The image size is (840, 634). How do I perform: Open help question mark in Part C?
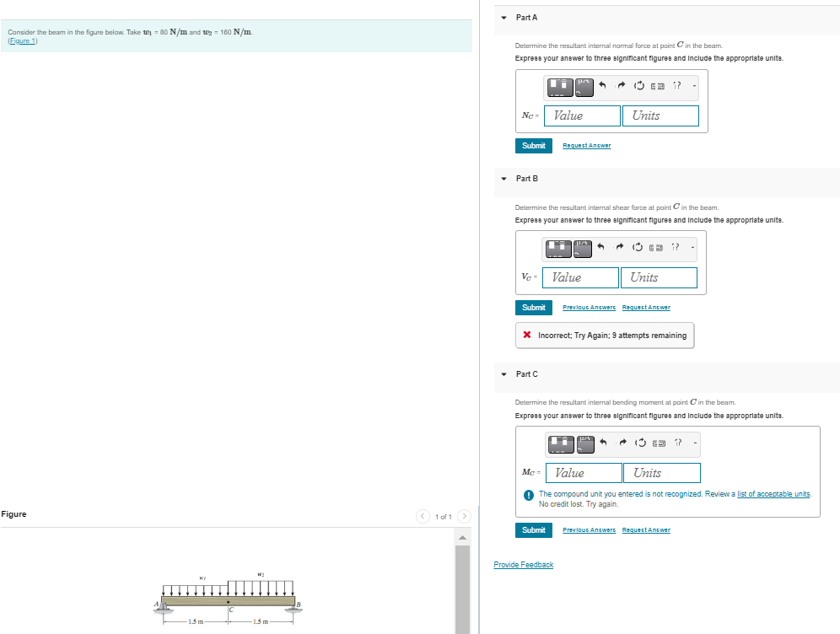pos(678,443)
